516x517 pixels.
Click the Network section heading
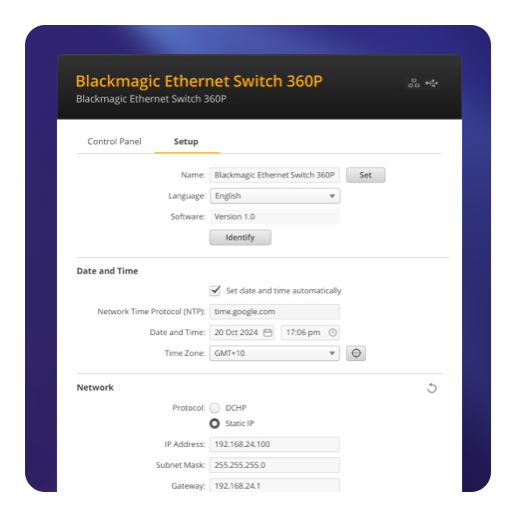(95, 387)
